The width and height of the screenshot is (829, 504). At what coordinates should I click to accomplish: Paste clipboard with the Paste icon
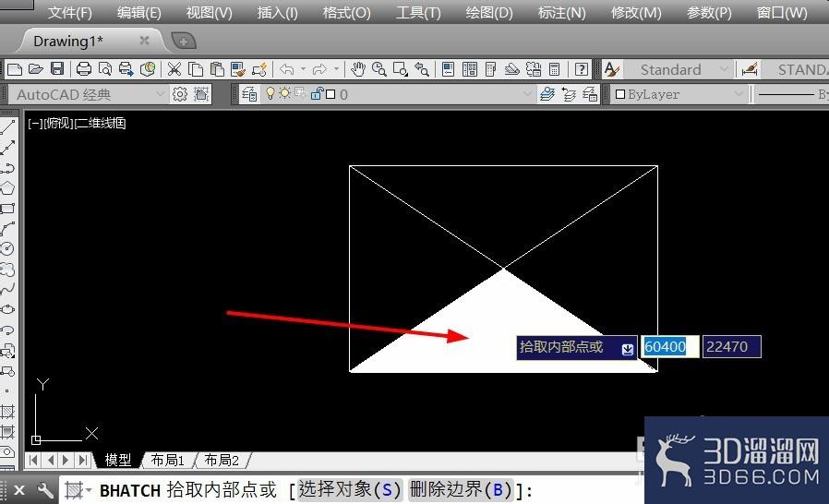217,69
